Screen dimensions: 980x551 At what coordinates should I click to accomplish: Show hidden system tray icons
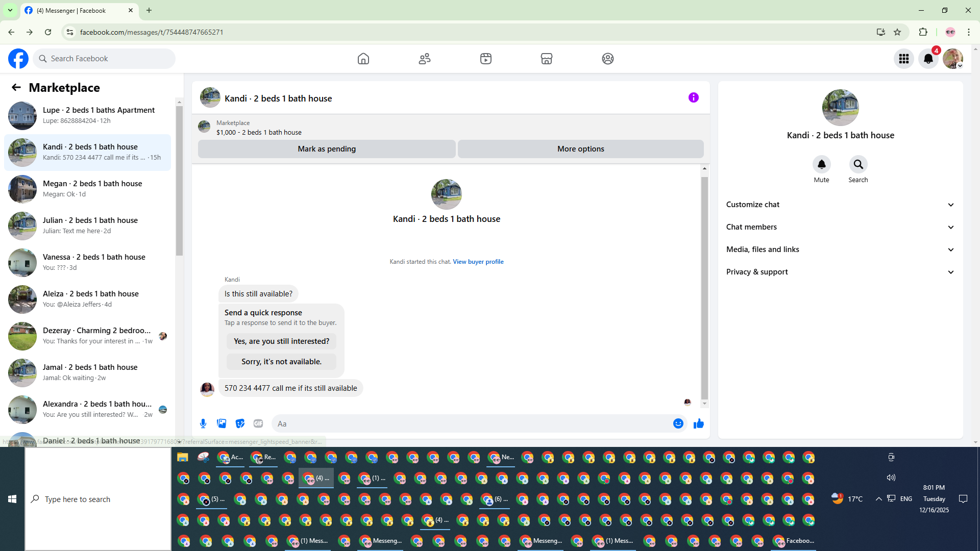(879, 499)
